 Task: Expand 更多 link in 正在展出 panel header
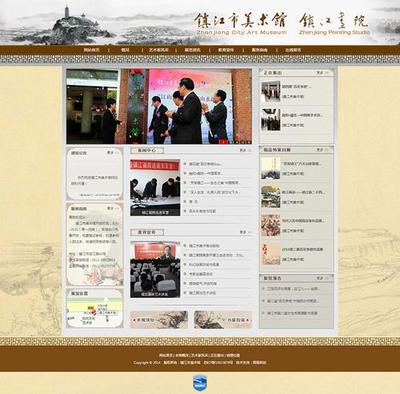[x=322, y=73]
